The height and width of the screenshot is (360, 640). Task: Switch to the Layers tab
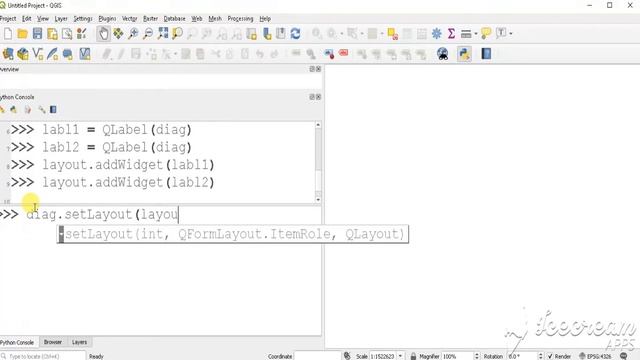pyautogui.click(x=79, y=342)
